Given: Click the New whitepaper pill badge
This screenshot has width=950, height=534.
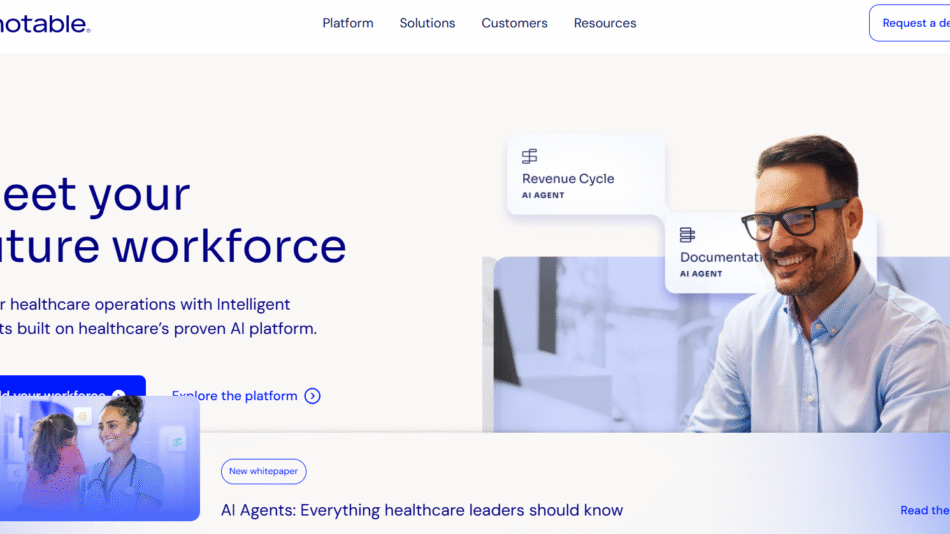Looking at the screenshot, I should (264, 472).
